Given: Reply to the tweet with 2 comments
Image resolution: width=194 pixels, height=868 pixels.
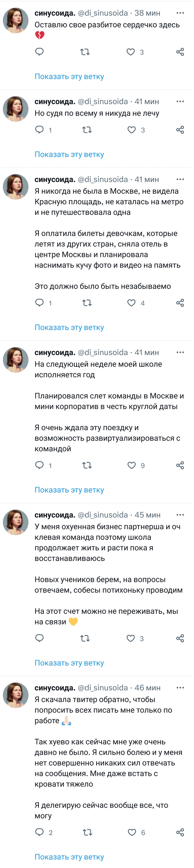Looking at the screenshot, I should tap(40, 832).
